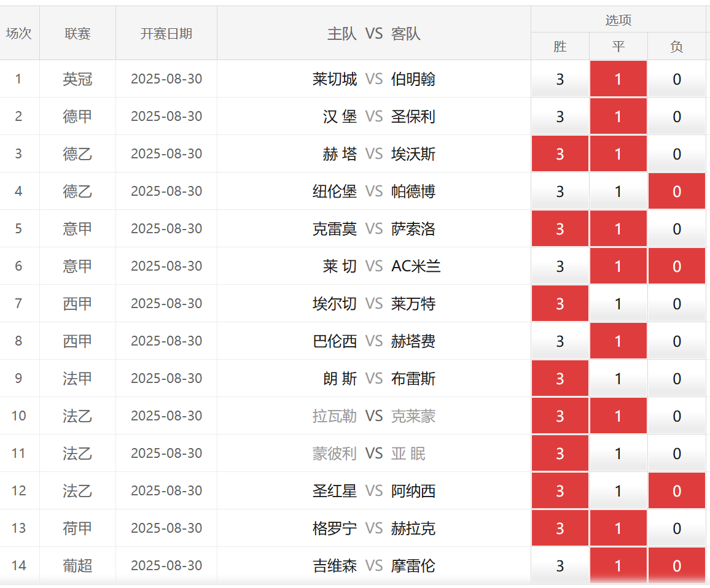The image size is (710, 588).
Task: Select win option 3 for 吉维森 vs 摩雷伦
Action: 560,566
